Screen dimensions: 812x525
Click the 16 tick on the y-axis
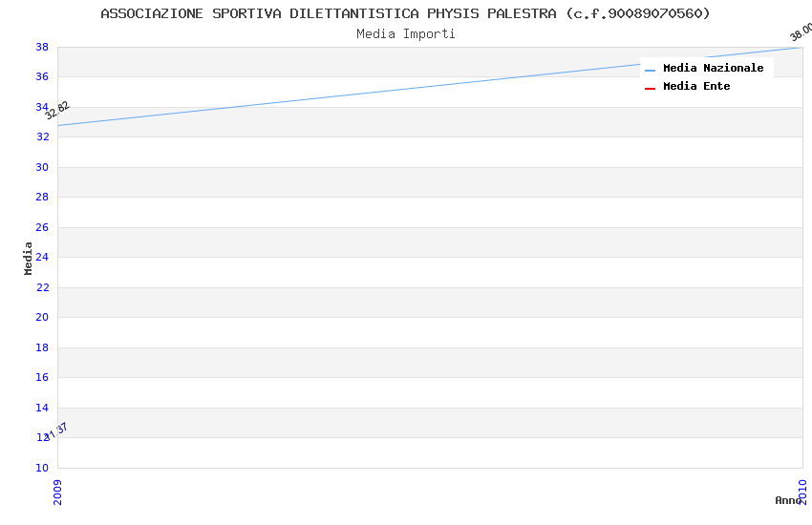[x=42, y=378]
